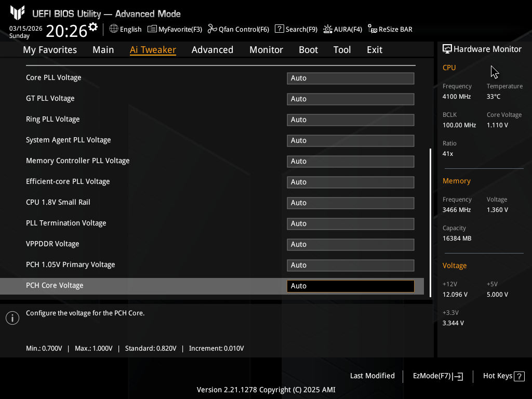Click Last Modified button

pos(372,376)
